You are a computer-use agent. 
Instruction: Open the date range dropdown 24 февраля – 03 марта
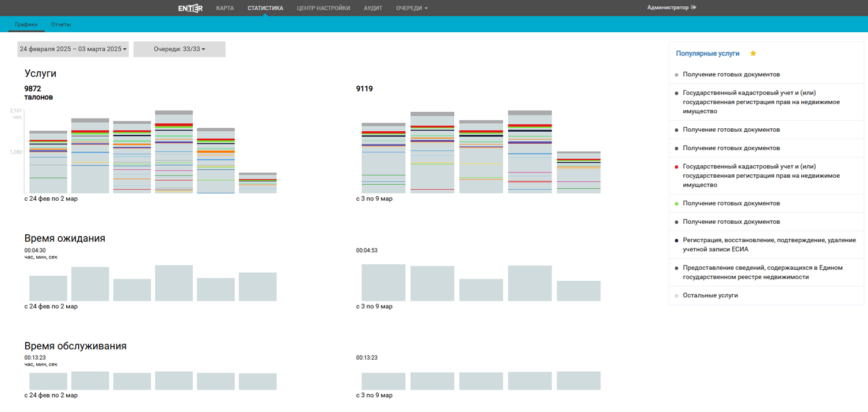point(73,49)
